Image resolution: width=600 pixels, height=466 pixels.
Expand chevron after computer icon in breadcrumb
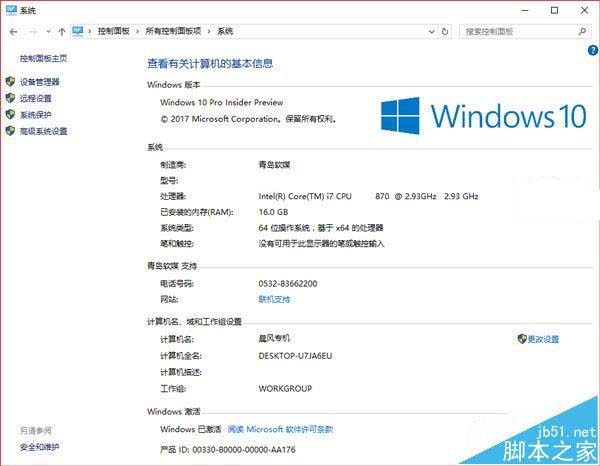tap(90, 31)
